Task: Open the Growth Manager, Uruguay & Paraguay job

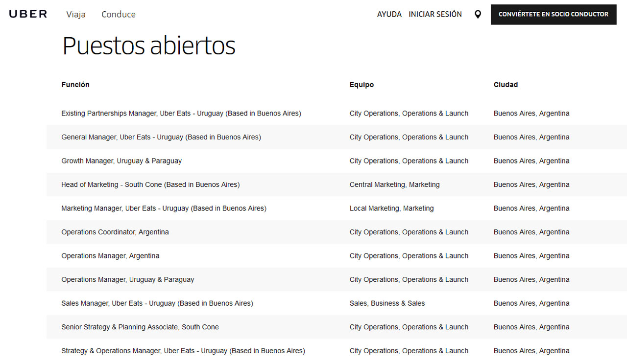Action: (121, 161)
